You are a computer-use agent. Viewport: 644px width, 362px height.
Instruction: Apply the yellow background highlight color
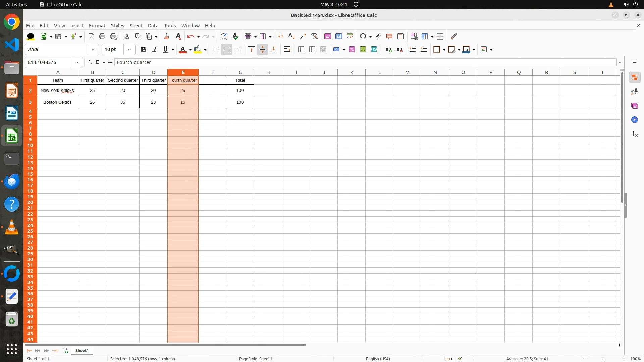198,49
